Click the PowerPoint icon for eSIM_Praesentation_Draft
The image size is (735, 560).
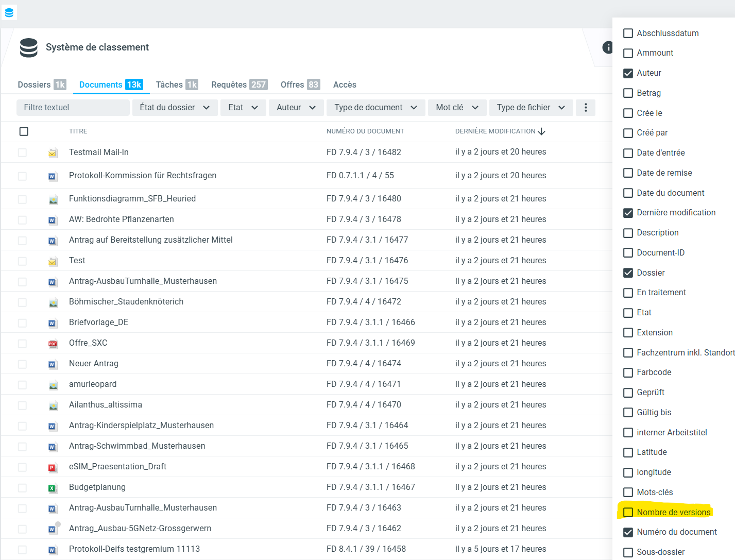coord(53,467)
